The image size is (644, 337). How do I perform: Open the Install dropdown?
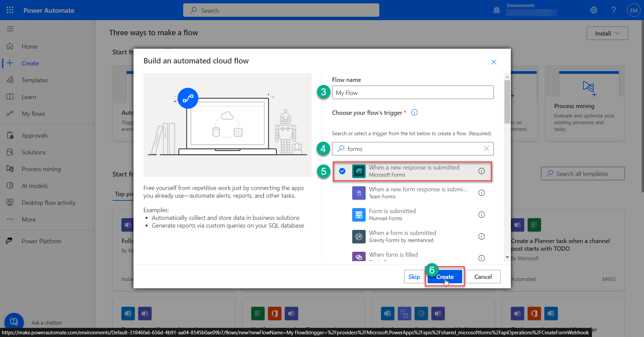(607, 33)
